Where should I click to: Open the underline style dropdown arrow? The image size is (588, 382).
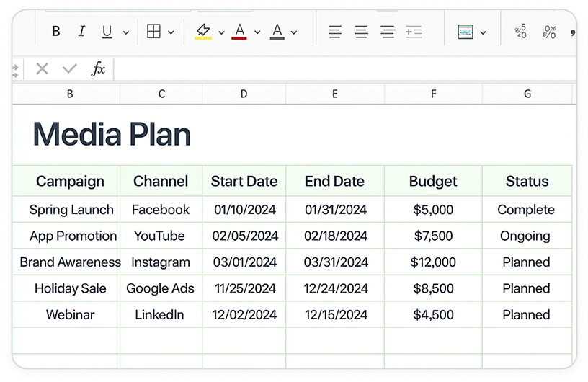tap(125, 32)
